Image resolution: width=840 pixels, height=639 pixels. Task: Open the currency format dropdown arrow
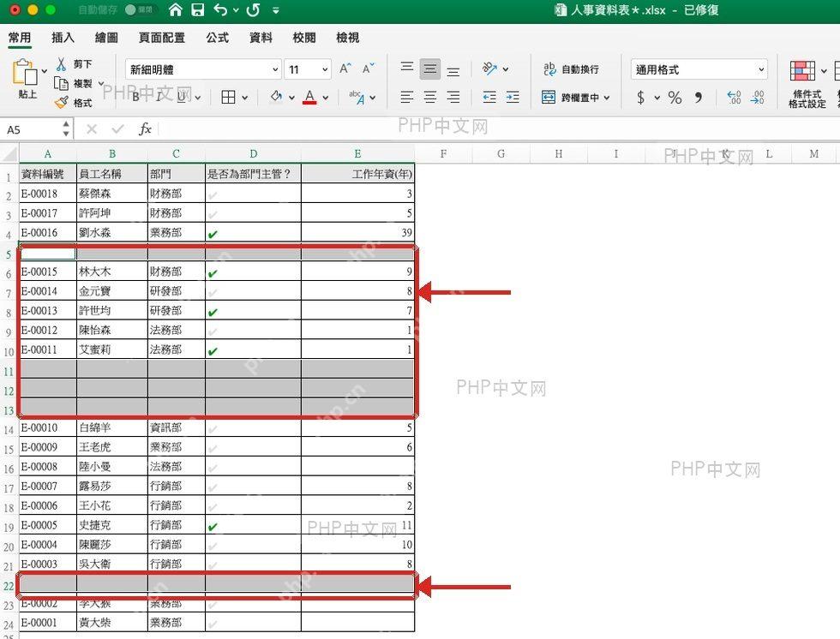coord(657,98)
